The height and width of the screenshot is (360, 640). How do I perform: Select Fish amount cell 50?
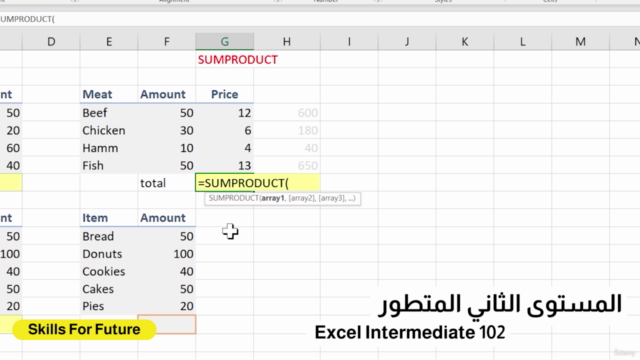(167, 165)
